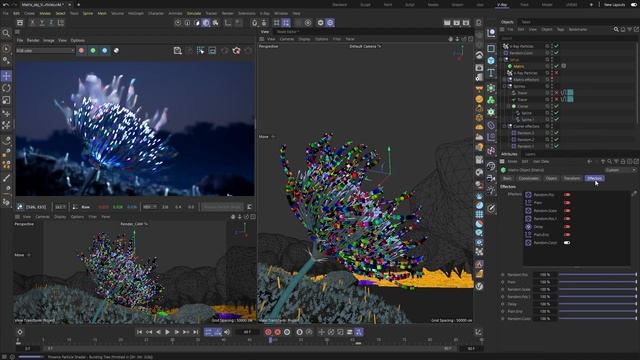The image size is (640, 360).
Task: Open the User Data menu in Attributes
Action: [541, 162]
